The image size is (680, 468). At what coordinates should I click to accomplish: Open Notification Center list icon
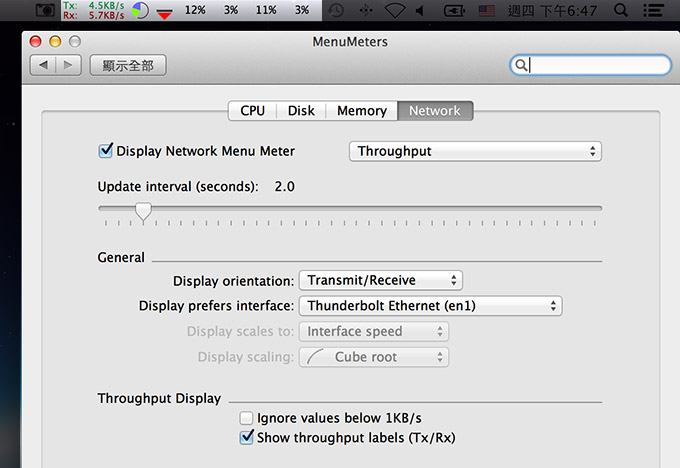653,10
